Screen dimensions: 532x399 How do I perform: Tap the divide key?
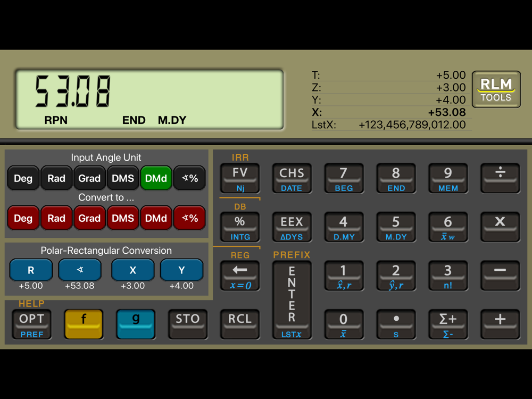coord(500,178)
